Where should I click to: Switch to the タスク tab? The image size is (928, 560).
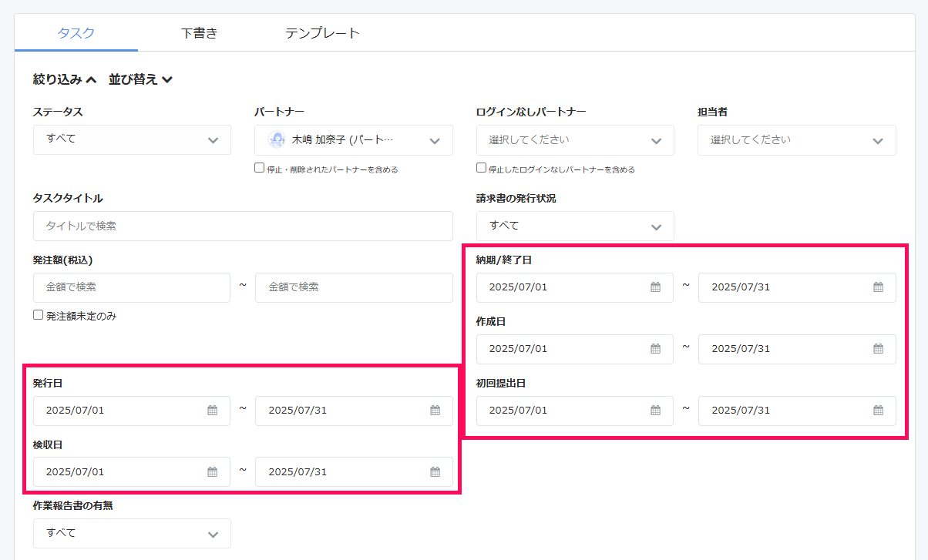[76, 33]
